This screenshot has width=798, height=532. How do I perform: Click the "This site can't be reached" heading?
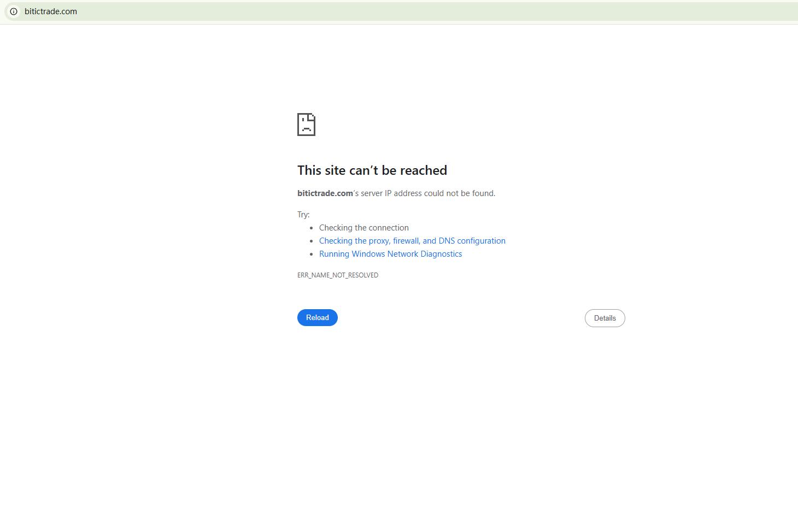(x=372, y=170)
